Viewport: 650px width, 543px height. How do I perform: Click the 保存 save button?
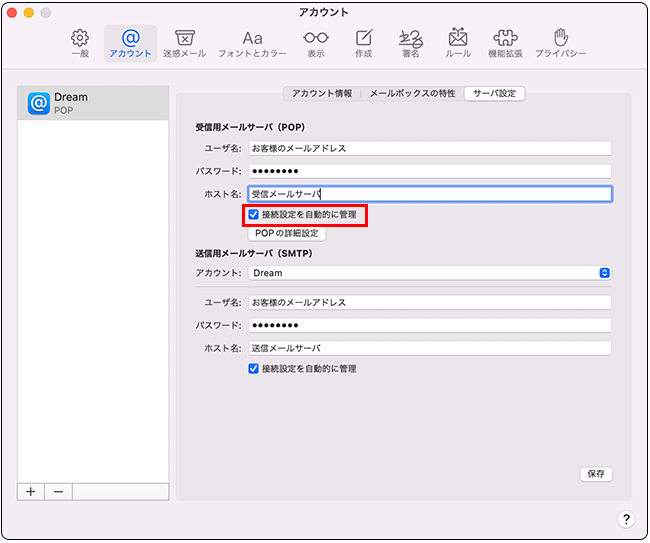tap(596, 474)
